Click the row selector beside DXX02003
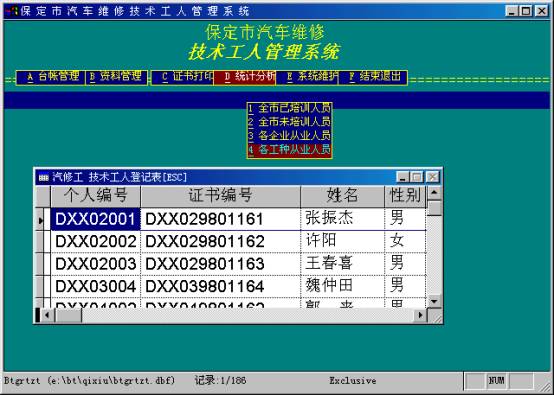Screen dimensions: 554x395 pos(43,264)
